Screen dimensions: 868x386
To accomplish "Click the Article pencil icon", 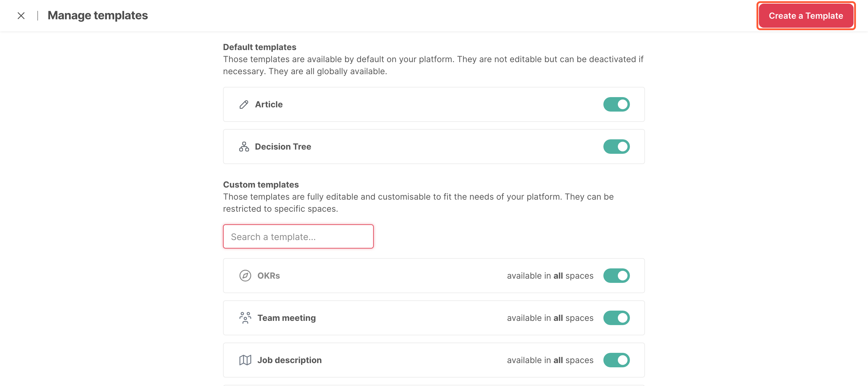I will tap(244, 105).
